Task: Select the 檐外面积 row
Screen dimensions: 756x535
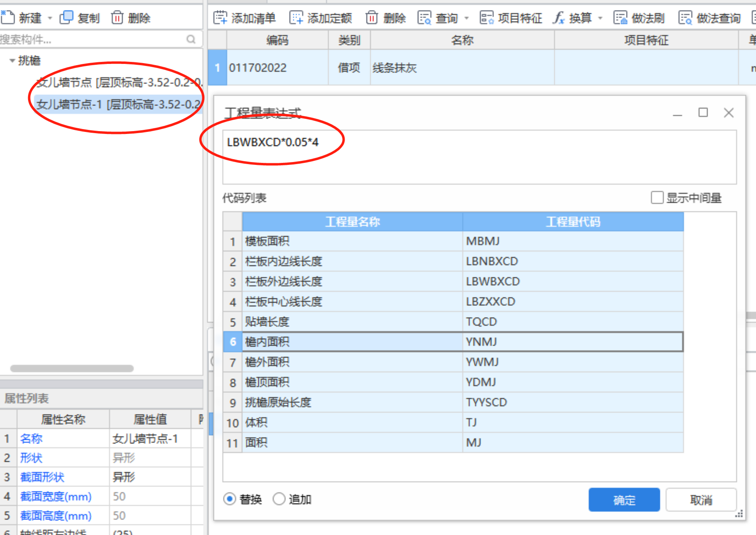Action: point(453,362)
